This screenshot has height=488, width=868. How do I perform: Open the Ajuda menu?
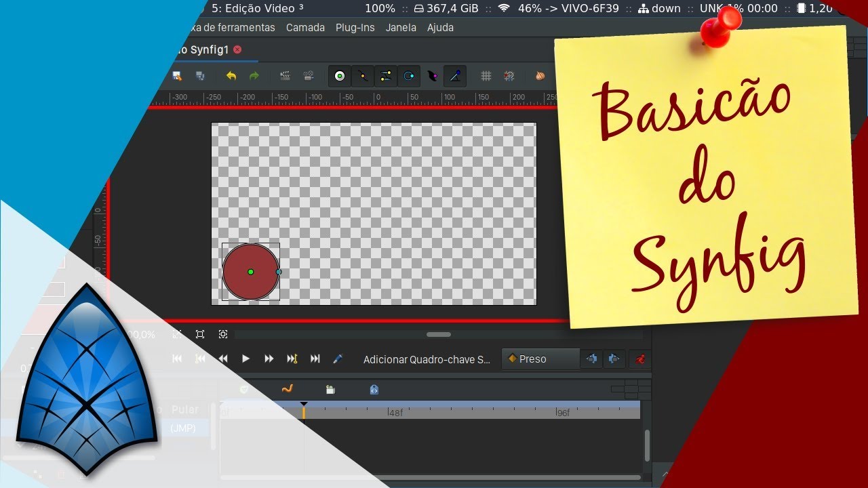click(x=440, y=28)
